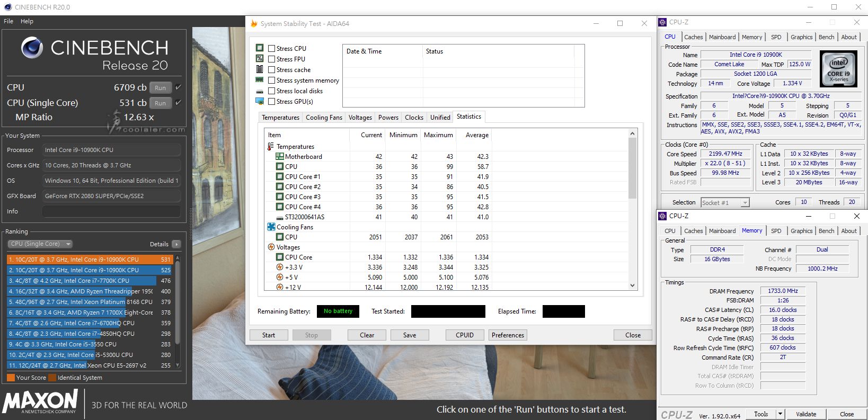Image resolution: width=868 pixels, height=420 pixels.
Task: Click the Intel Core i9 X-series logo
Action: (x=838, y=69)
